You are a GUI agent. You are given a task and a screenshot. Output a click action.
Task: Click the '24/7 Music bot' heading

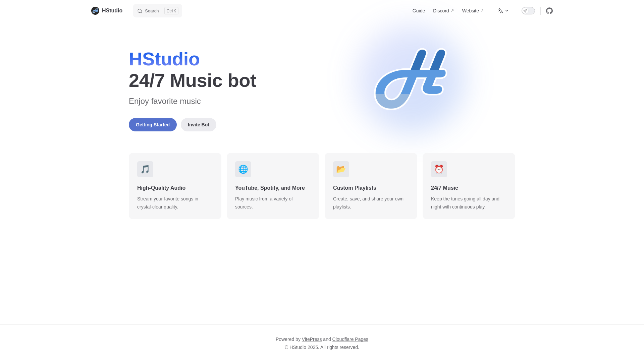pos(193,80)
